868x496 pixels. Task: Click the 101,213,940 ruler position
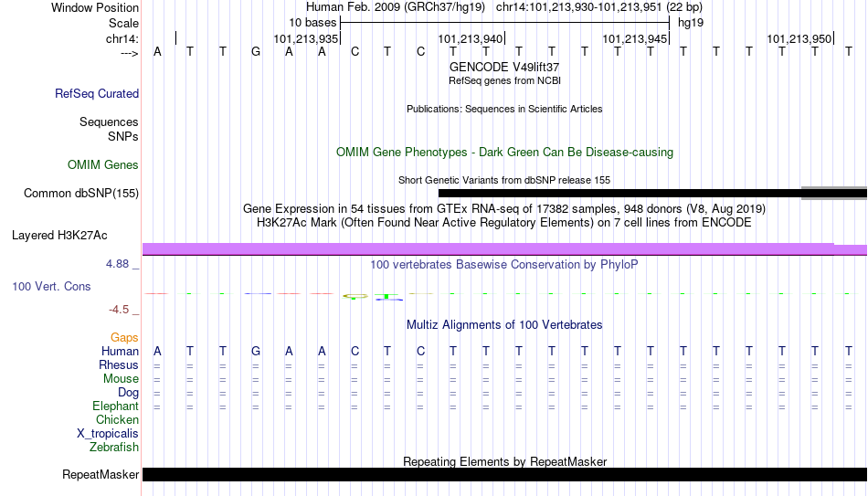point(470,38)
